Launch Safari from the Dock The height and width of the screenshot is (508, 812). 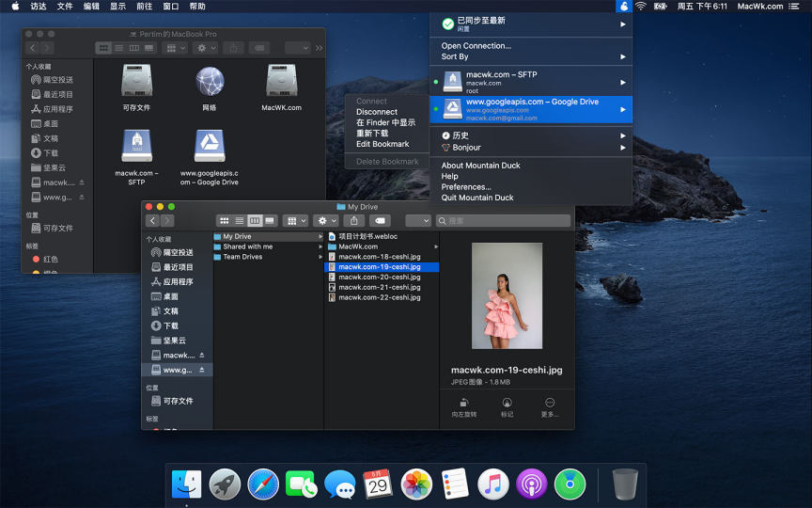tap(263, 484)
